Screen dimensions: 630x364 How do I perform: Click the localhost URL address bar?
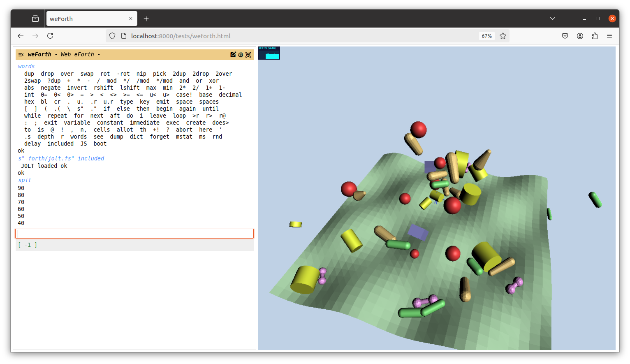(x=288, y=36)
